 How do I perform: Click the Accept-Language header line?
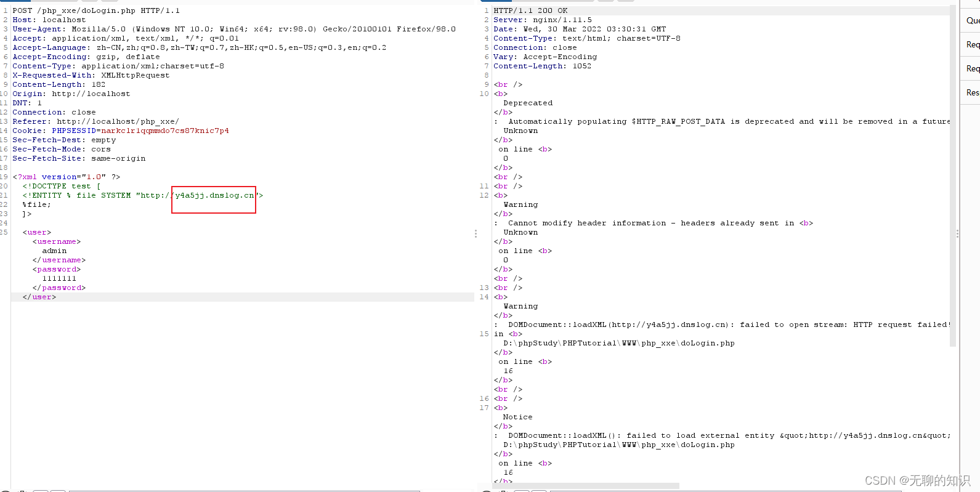point(200,47)
